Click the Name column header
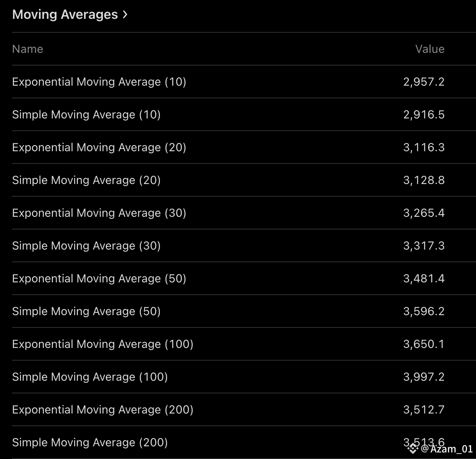Image resolution: width=476 pixels, height=459 pixels. (27, 49)
